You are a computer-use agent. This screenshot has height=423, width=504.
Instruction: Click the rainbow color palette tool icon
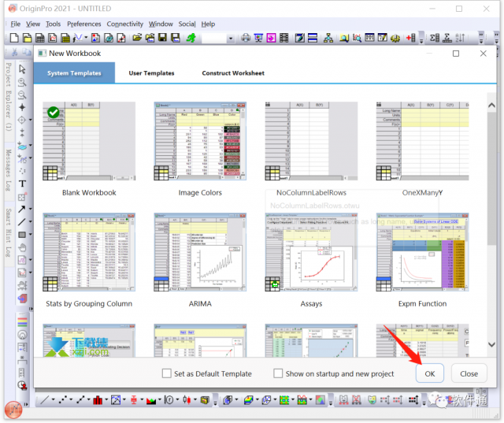[22, 321]
